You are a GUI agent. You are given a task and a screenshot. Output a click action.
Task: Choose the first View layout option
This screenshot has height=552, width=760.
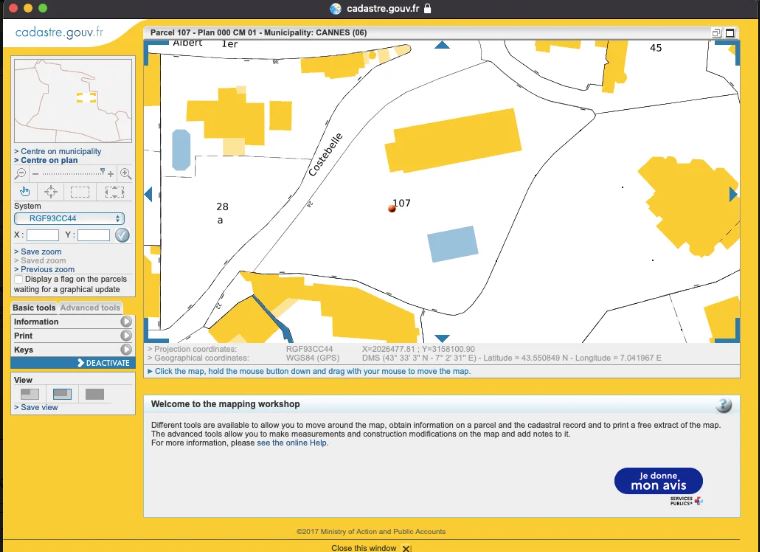30,394
